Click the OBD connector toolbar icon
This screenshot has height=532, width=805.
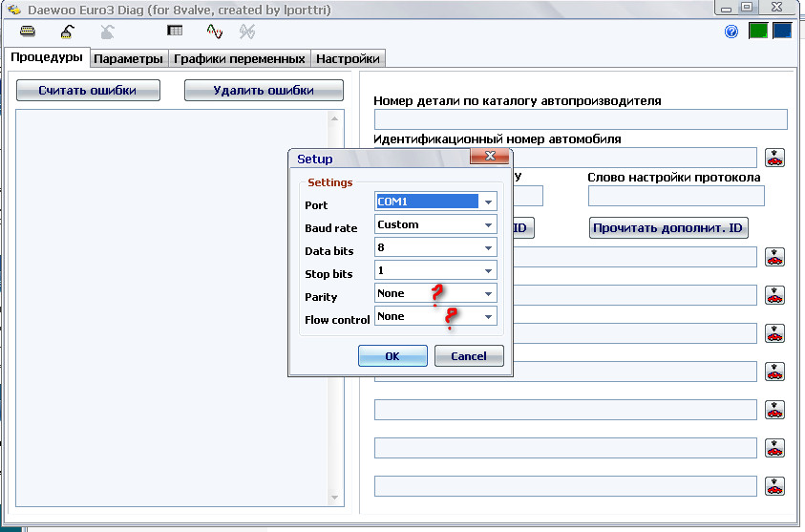(x=28, y=32)
